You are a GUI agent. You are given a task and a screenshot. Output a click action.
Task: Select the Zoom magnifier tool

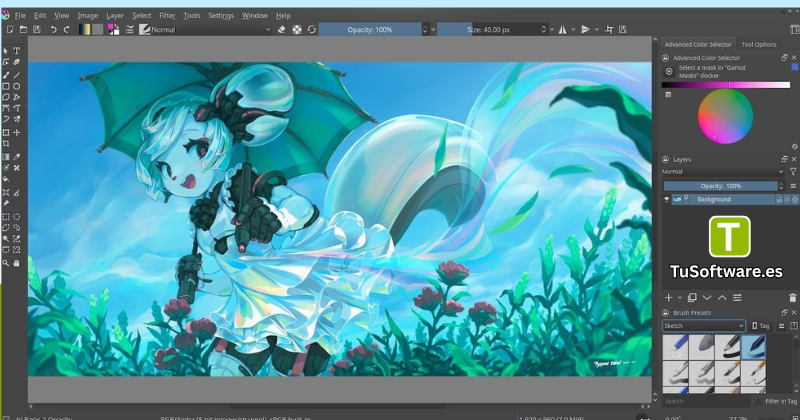pyautogui.click(x=6, y=263)
